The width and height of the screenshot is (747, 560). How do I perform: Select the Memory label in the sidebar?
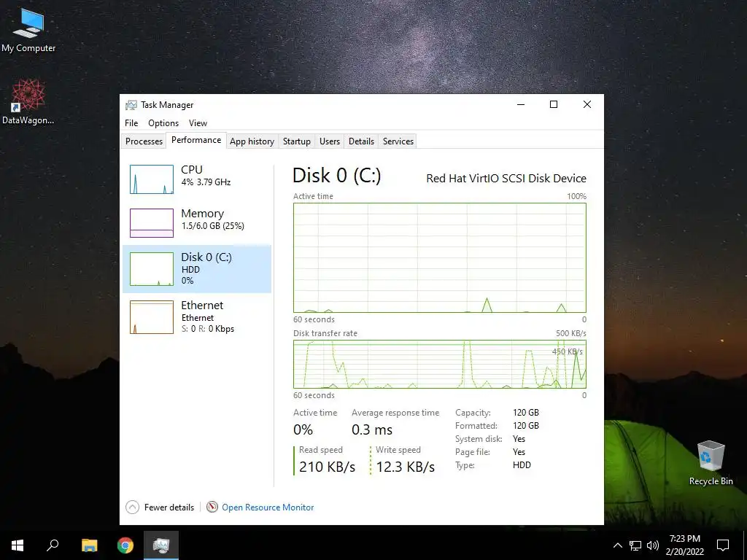coord(203,214)
